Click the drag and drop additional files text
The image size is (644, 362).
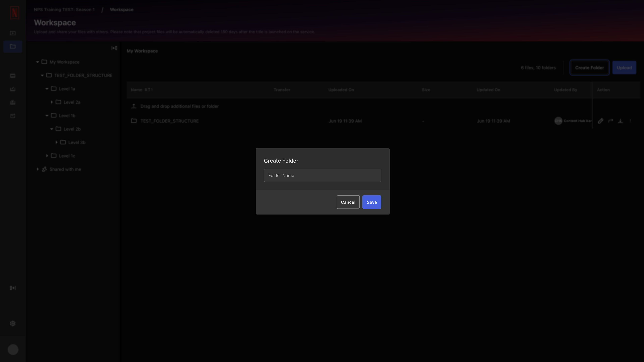(x=179, y=106)
